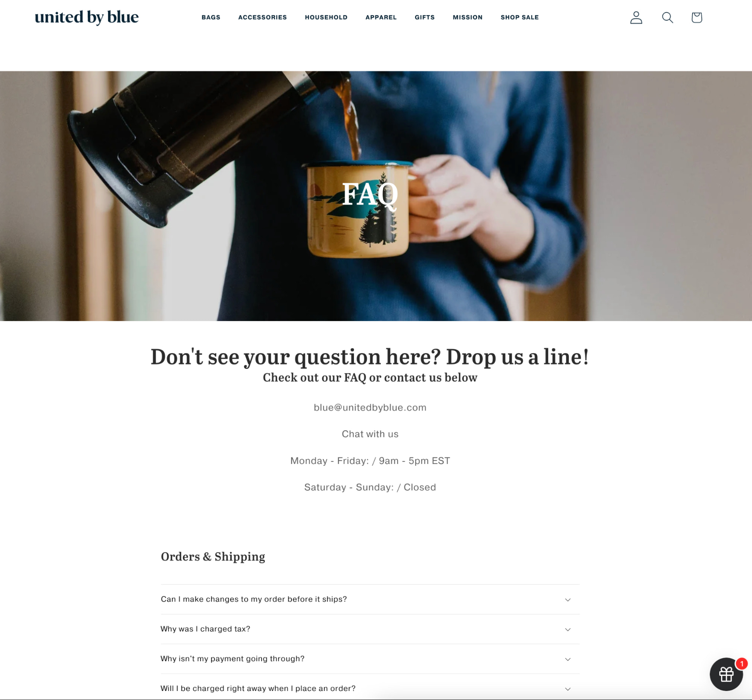Click the user account login icon
The image size is (752, 700).
click(x=637, y=18)
